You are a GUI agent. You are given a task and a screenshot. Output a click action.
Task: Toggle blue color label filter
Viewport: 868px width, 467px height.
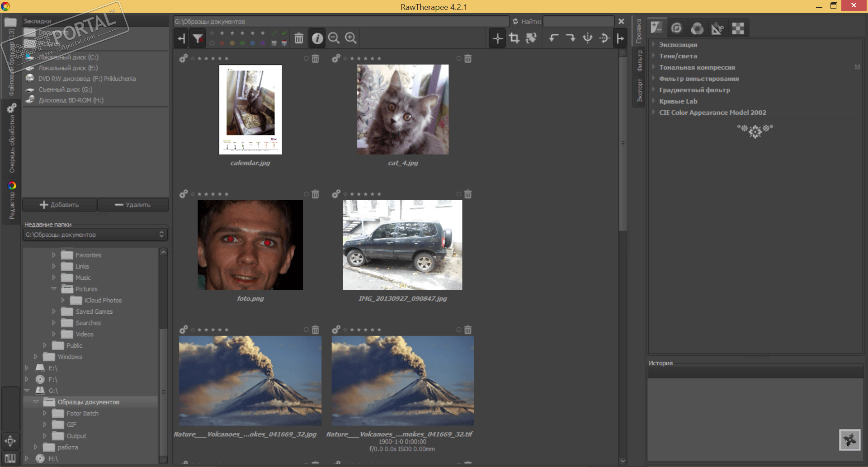coord(253,43)
